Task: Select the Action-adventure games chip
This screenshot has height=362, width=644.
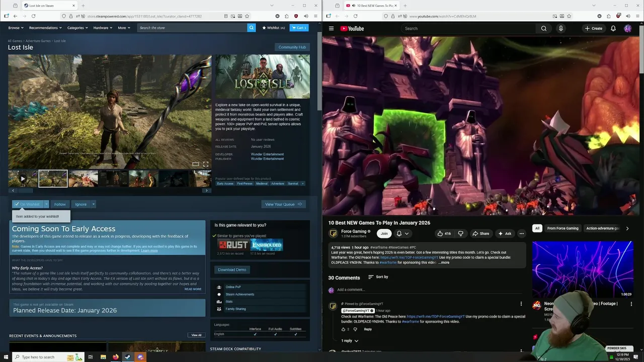Action: coord(602,228)
